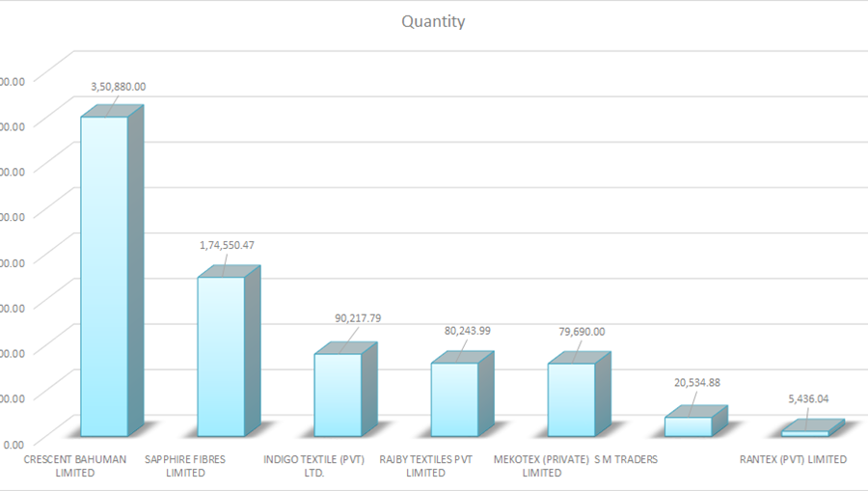This screenshot has width=868, height=491.
Task: Click axis label SAPPHIRE FIBRES LIMITED
Action: tap(185, 466)
